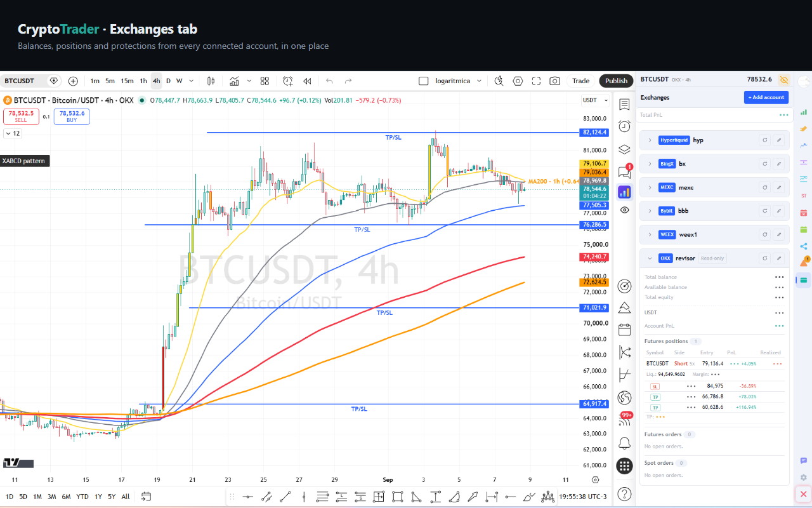Edit the Bybit bbb account
The height and width of the screenshot is (508, 812).
point(779,211)
